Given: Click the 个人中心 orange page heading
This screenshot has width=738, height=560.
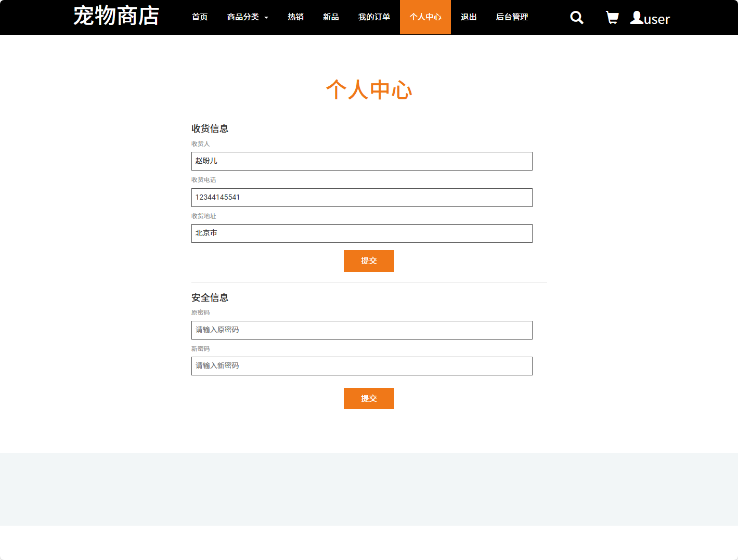Looking at the screenshot, I should pyautogui.click(x=369, y=89).
